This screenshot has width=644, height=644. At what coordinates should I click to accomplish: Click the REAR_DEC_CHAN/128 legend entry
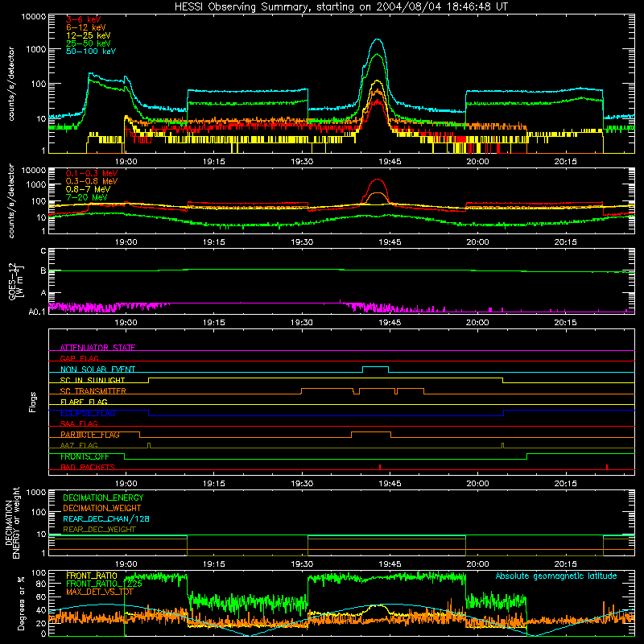point(106,518)
